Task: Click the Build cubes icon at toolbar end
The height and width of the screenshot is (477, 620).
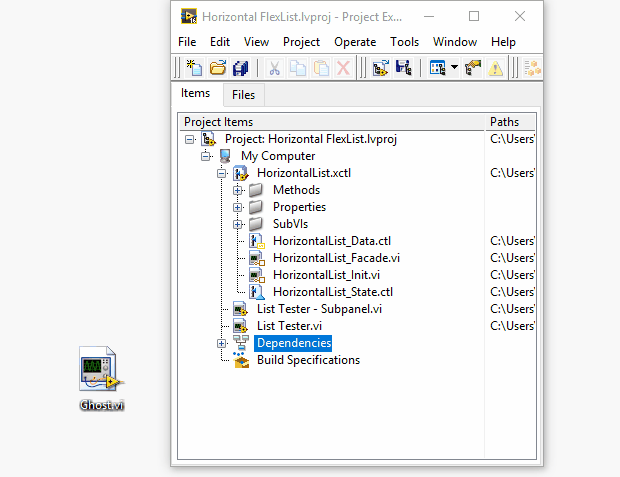Action: (532, 68)
